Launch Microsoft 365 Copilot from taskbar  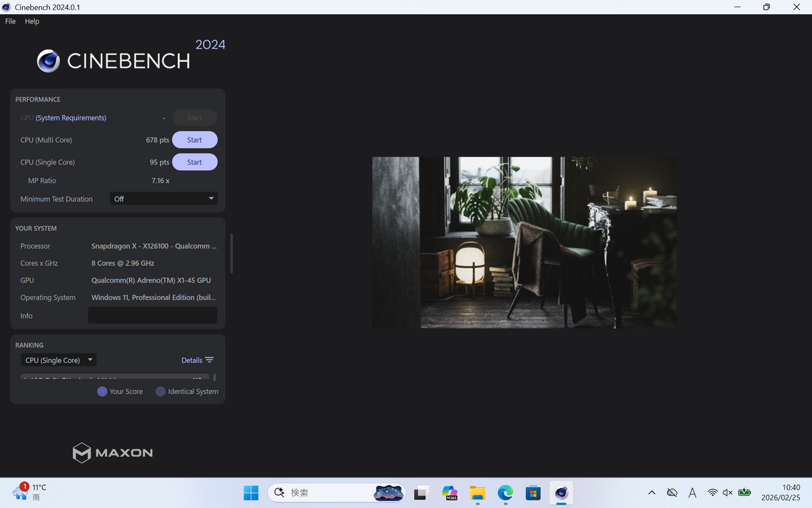(450, 493)
